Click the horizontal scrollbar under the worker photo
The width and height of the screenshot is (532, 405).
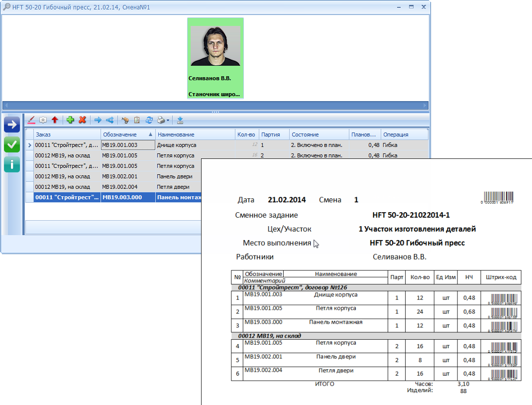point(215,105)
